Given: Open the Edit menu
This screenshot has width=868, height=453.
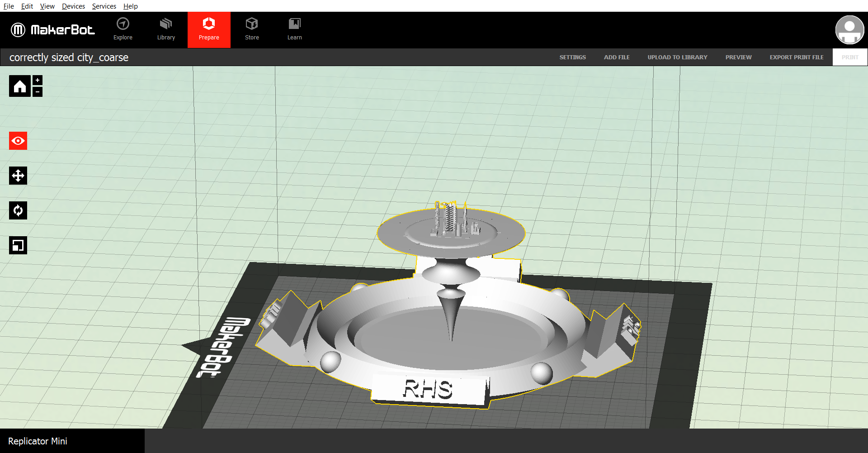Looking at the screenshot, I should [27, 6].
